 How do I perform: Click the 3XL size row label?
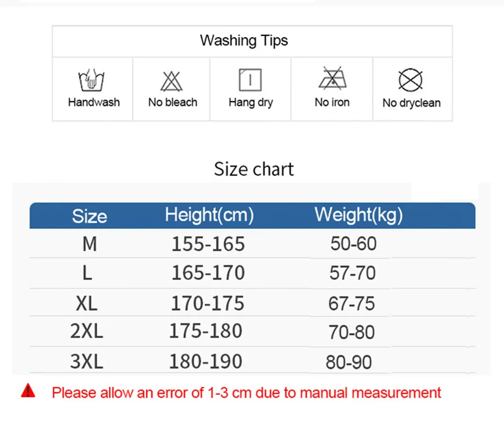pos(86,362)
